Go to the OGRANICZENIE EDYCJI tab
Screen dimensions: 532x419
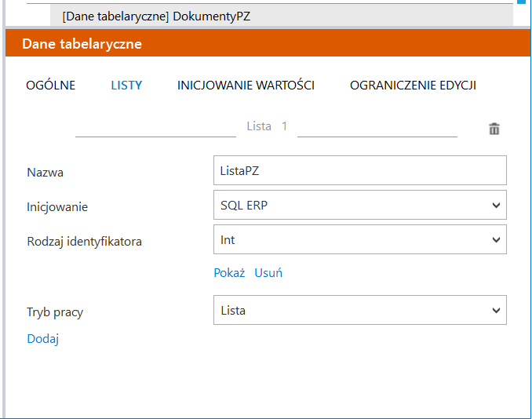pos(413,86)
